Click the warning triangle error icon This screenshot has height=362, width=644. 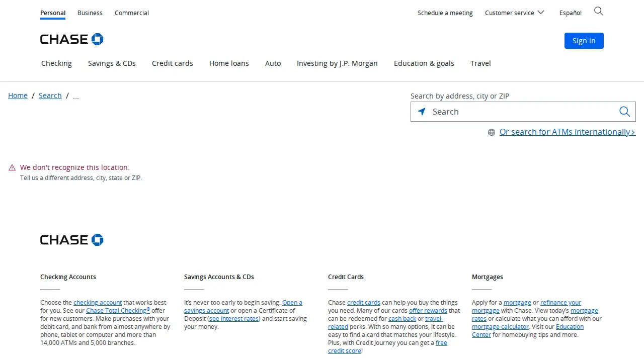(12, 167)
